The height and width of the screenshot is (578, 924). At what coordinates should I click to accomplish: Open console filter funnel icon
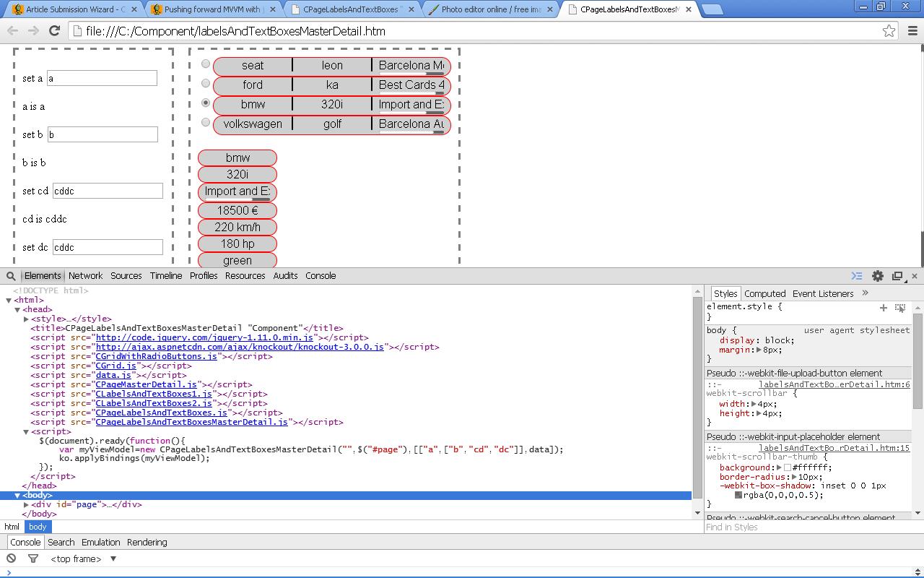(x=33, y=558)
